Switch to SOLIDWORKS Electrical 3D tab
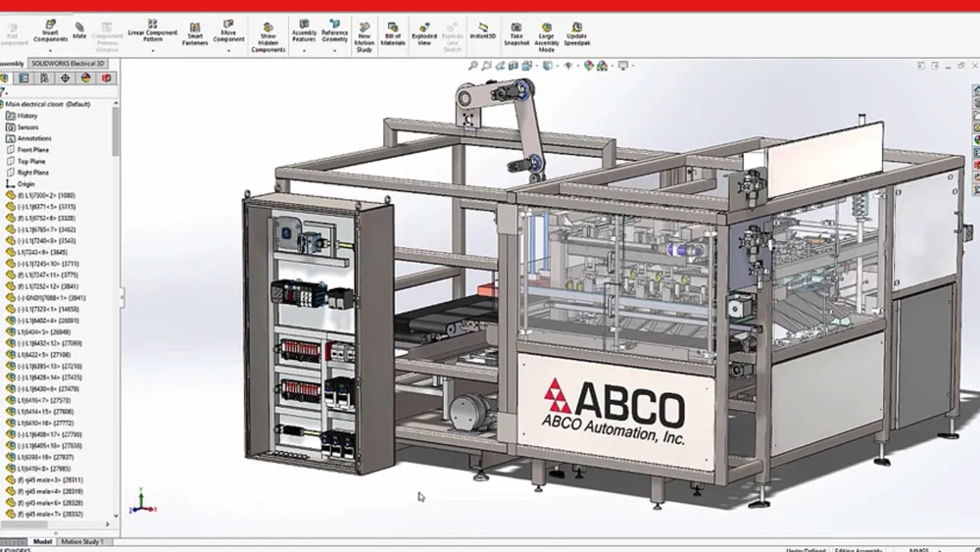The height and width of the screenshot is (552, 980). [69, 63]
